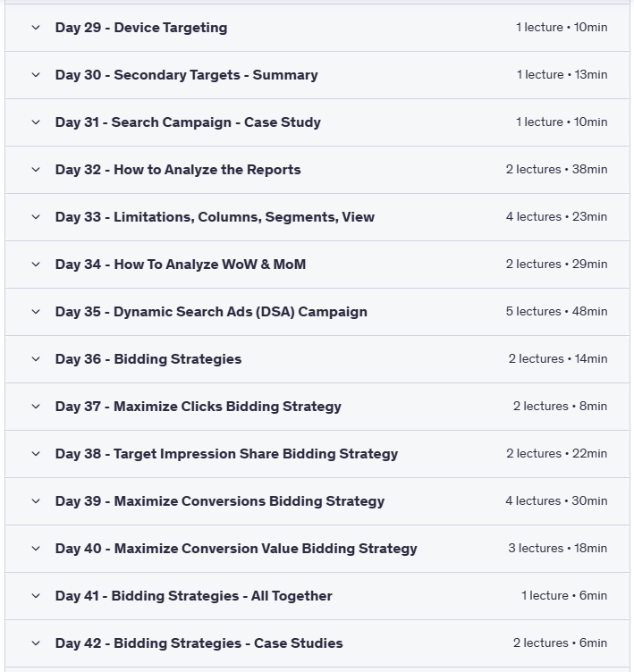Viewport: 634px width, 672px height.
Task: Expand Day 39 Maximize Conversions Bidding Strategy
Action: click(x=219, y=501)
